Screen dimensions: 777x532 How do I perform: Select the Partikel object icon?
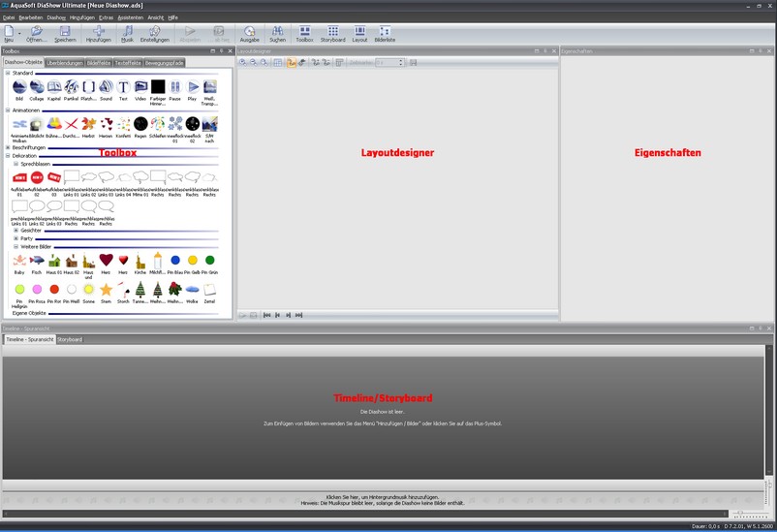pos(71,88)
